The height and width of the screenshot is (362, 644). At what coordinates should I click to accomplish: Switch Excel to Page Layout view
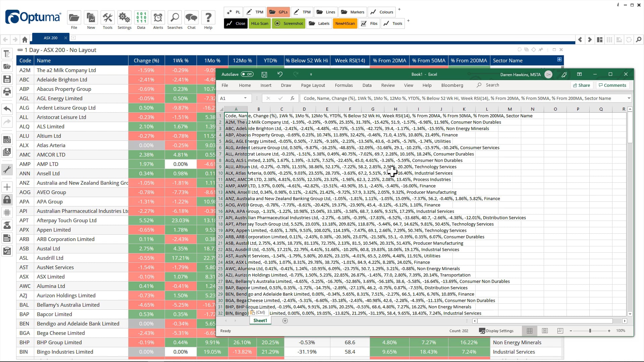point(545,331)
